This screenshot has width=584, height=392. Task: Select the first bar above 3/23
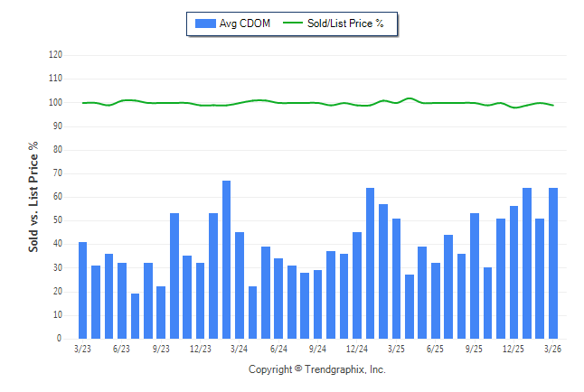(83, 290)
